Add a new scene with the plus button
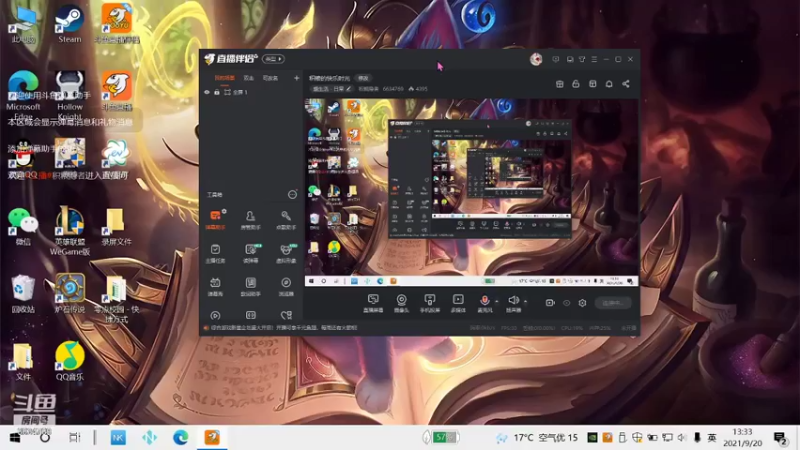Screen dimensions: 800x450 pyautogui.click(x=296, y=78)
